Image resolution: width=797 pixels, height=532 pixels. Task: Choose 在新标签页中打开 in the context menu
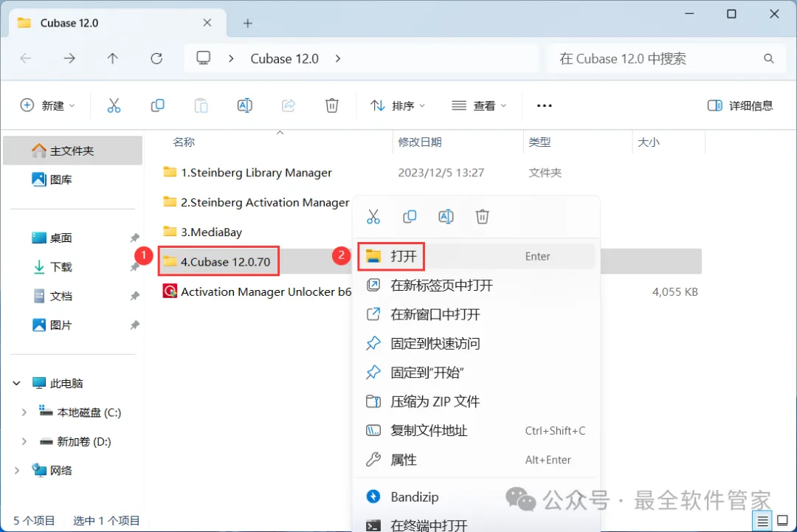point(476,286)
